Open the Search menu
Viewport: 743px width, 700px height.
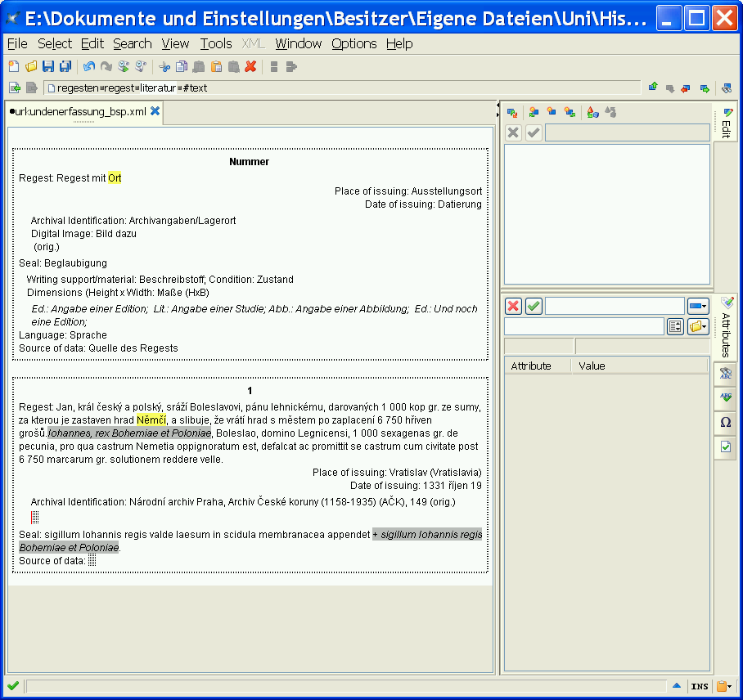pos(133,43)
